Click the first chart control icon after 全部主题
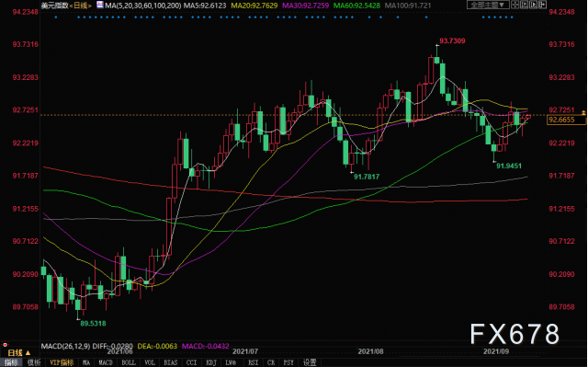 515,5
